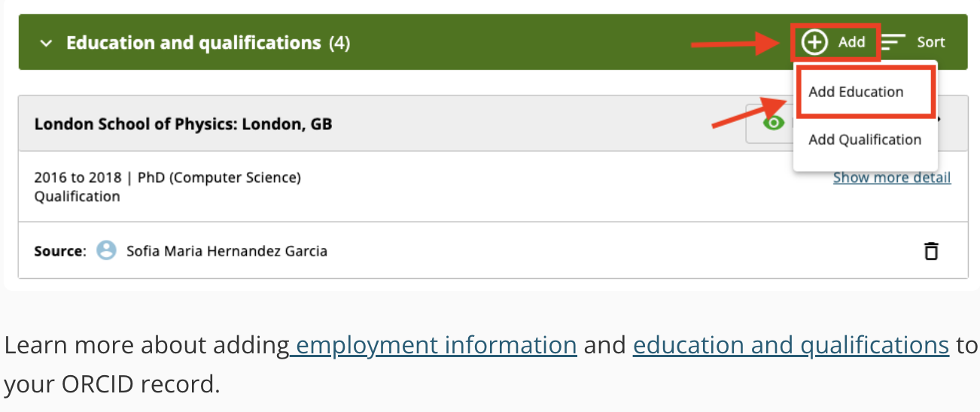Click the London School of Physics heading
This screenshot has height=412, width=980.
point(183,123)
